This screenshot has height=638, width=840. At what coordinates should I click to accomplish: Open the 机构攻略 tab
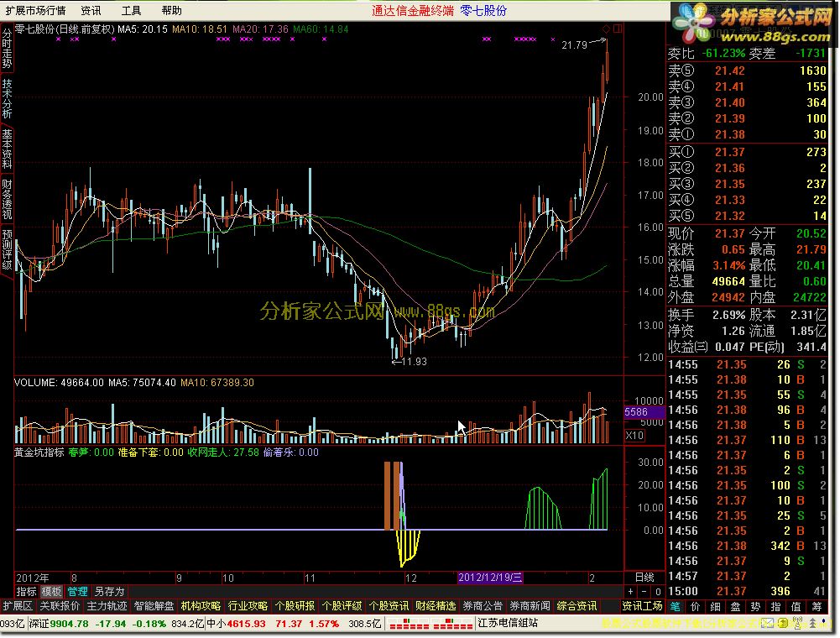pyautogui.click(x=201, y=606)
